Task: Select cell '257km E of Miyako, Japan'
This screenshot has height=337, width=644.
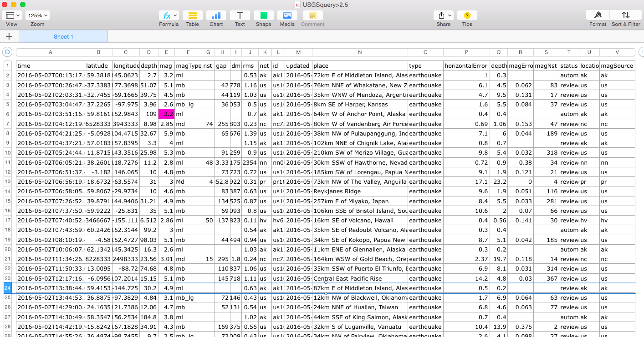Action: [x=360, y=201]
